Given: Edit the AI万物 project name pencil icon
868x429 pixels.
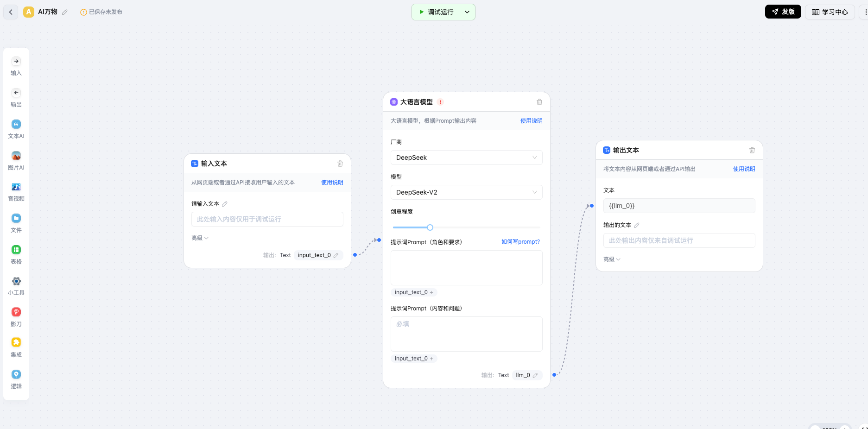Looking at the screenshot, I should [x=65, y=12].
